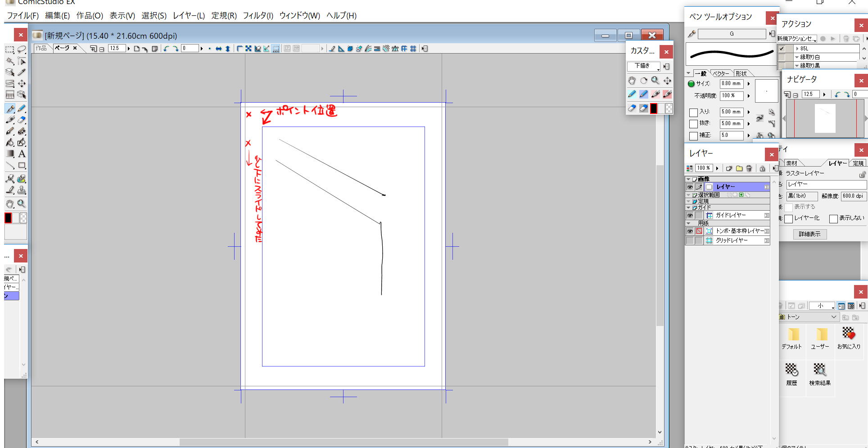The width and height of the screenshot is (868, 448).
Task: Open the トーン folder dropdown
Action: tap(833, 317)
